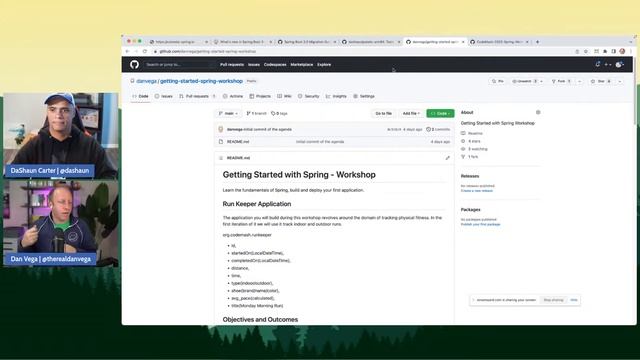
Task: Click the About section gear icon
Action: pyautogui.click(x=538, y=112)
